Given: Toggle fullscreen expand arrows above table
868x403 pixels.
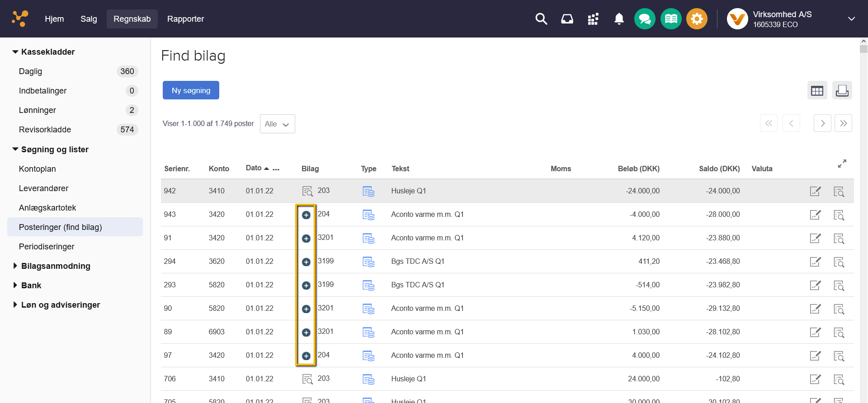Looking at the screenshot, I should pos(842,164).
